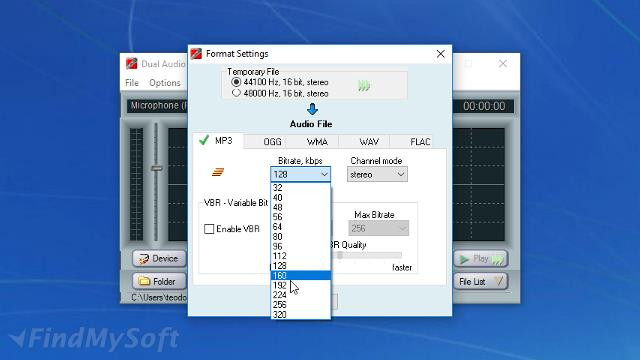Switch to the FLAC tab
640x360 pixels.
[420, 142]
